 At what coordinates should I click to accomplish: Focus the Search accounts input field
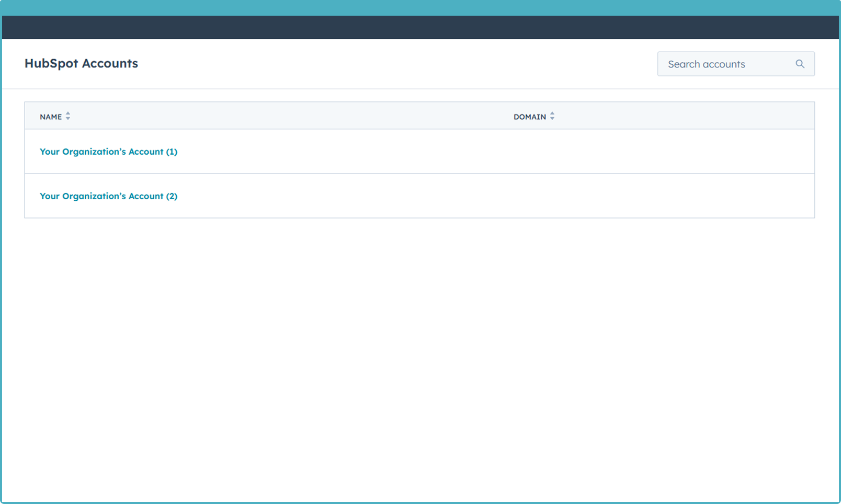tap(727, 64)
